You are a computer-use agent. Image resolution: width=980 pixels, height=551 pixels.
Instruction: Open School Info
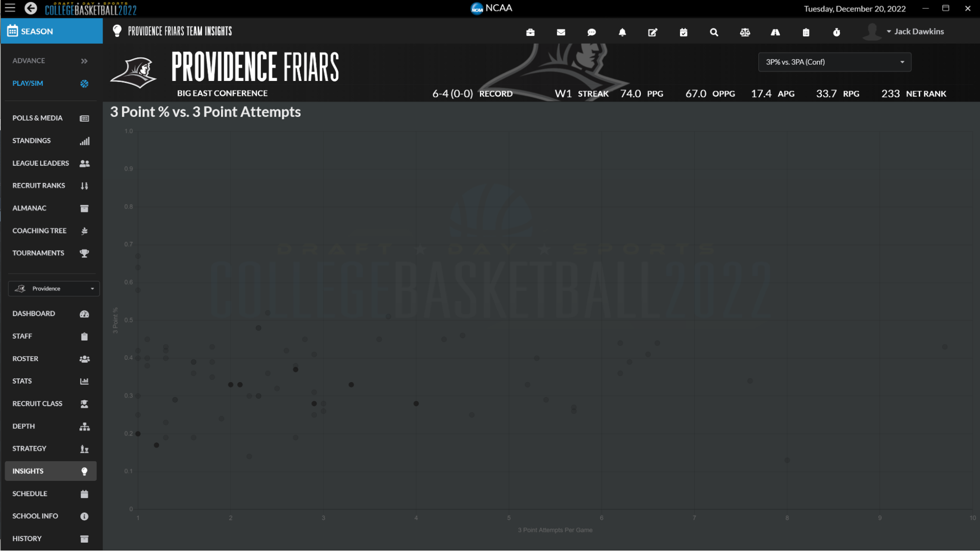click(50, 516)
